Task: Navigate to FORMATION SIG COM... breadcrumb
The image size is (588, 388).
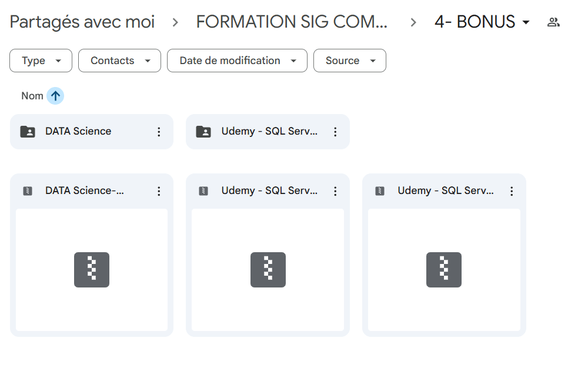Action: (292, 22)
